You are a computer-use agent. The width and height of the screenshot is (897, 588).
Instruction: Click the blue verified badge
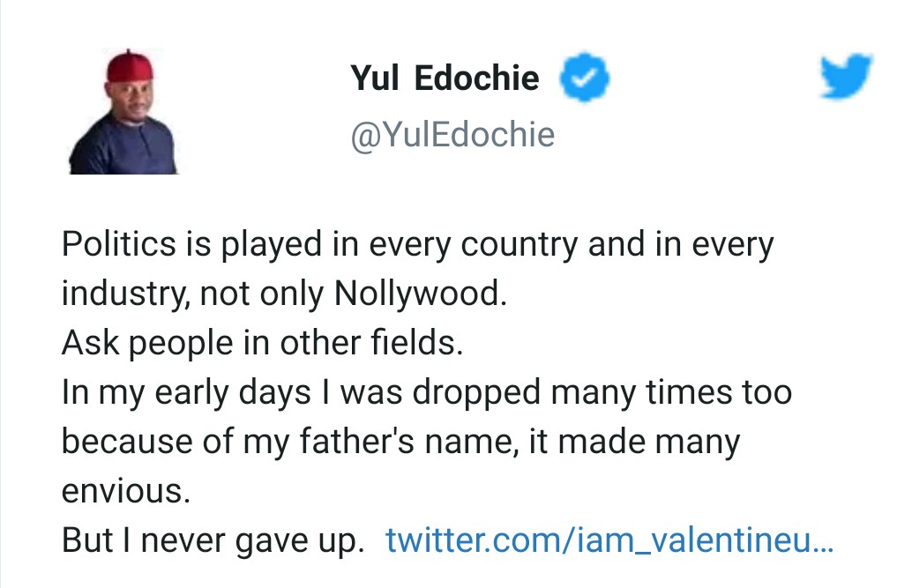(584, 78)
